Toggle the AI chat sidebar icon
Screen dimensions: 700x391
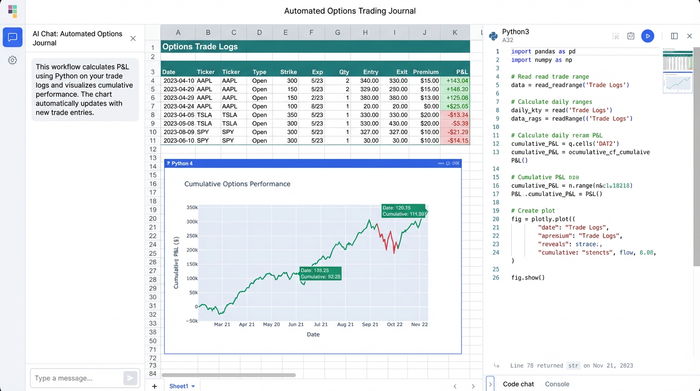point(12,37)
